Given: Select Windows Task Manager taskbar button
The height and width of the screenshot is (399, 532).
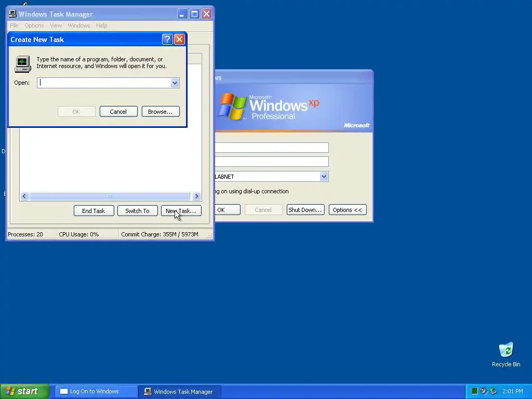Looking at the screenshot, I should pyautogui.click(x=180, y=392).
